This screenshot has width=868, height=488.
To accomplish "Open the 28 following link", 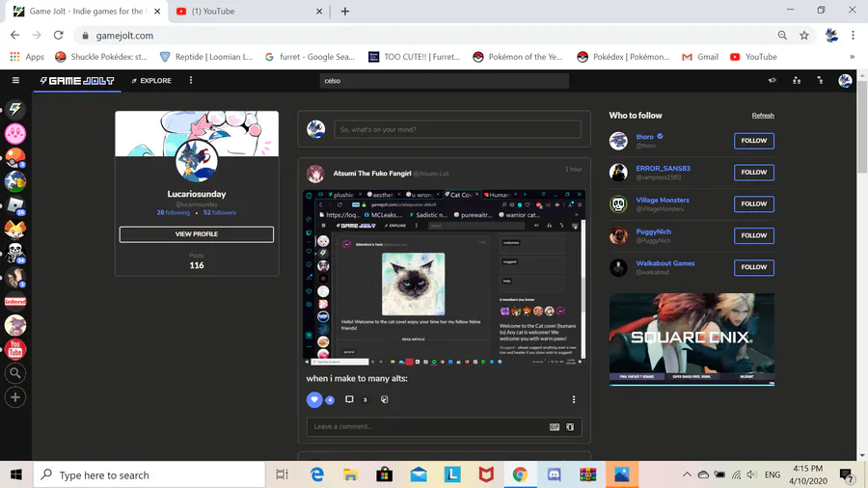I will (x=173, y=212).
